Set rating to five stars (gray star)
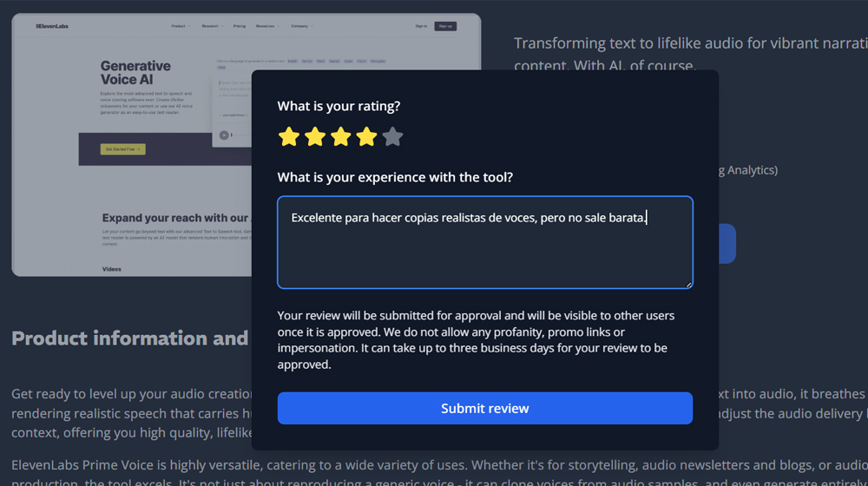 pyautogui.click(x=392, y=136)
